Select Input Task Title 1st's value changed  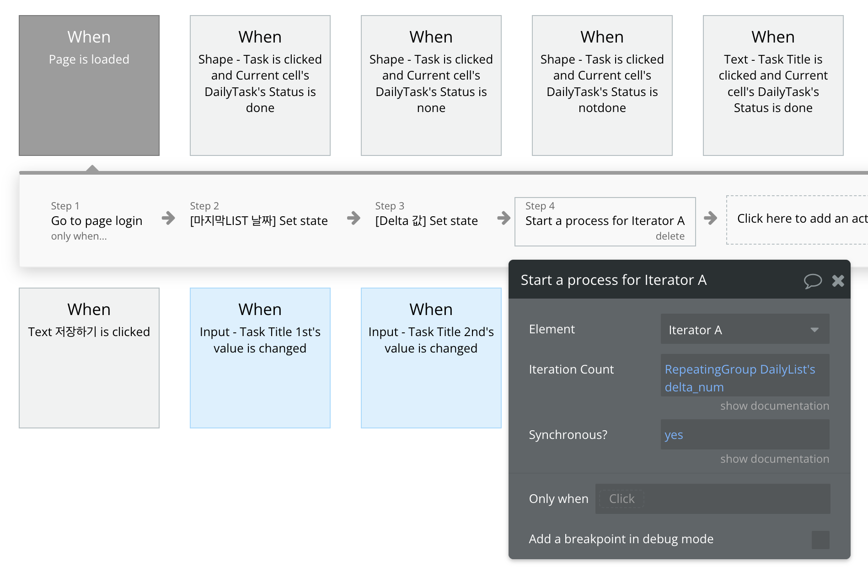(260, 358)
